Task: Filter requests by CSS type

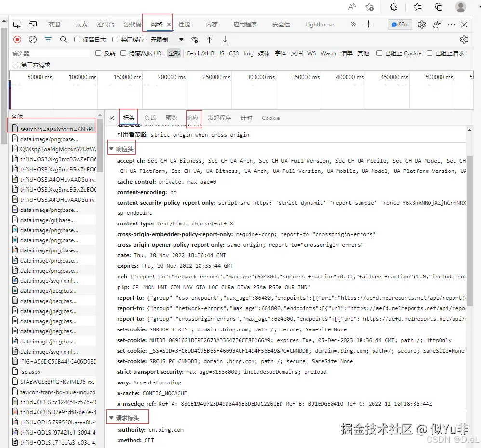Action: pos(234,53)
